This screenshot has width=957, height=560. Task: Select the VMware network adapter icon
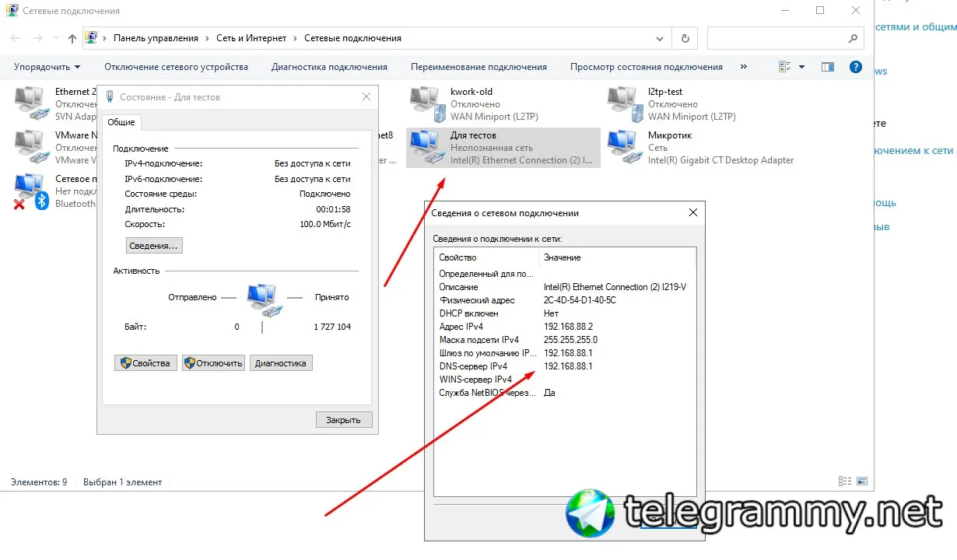[x=31, y=146]
